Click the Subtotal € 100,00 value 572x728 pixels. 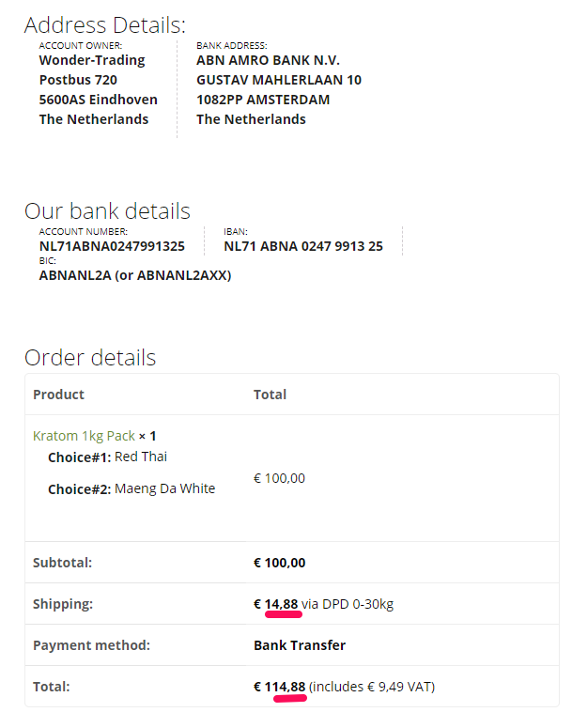[280, 563]
